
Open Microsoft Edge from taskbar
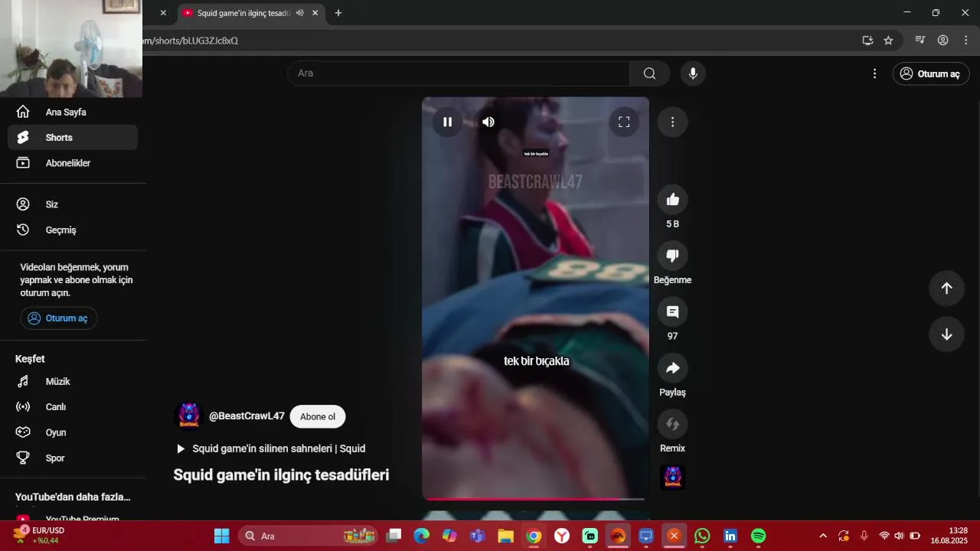click(422, 536)
